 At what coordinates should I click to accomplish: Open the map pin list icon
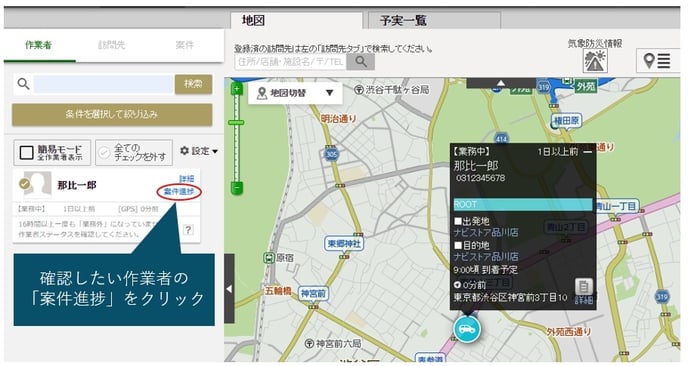[x=657, y=61]
